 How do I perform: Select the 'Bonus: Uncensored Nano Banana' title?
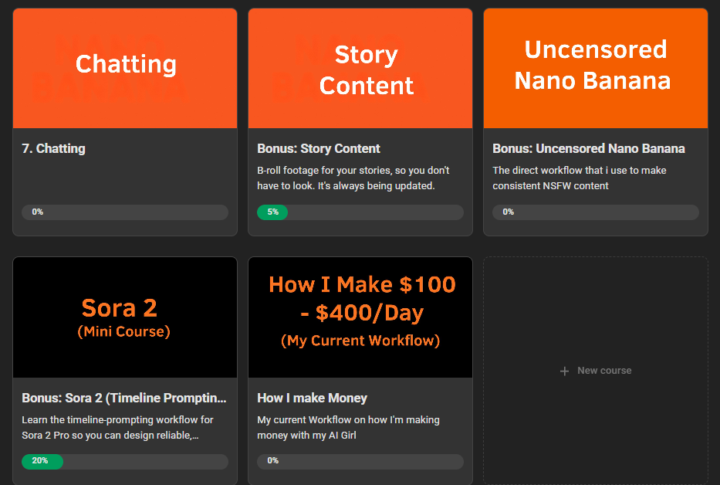(x=588, y=149)
